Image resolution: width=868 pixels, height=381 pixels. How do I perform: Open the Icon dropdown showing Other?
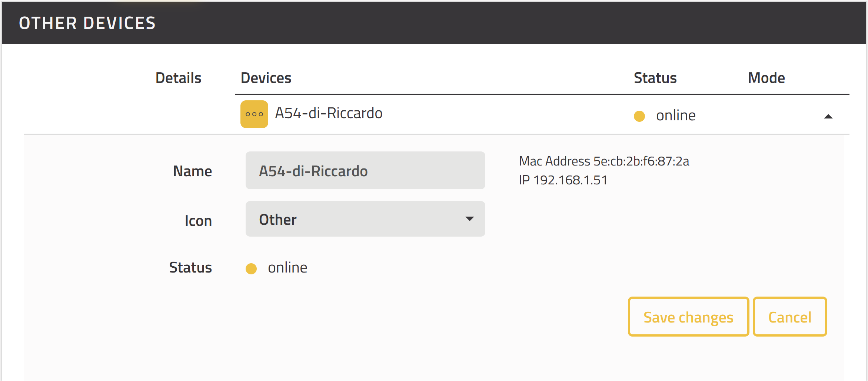pyautogui.click(x=365, y=219)
